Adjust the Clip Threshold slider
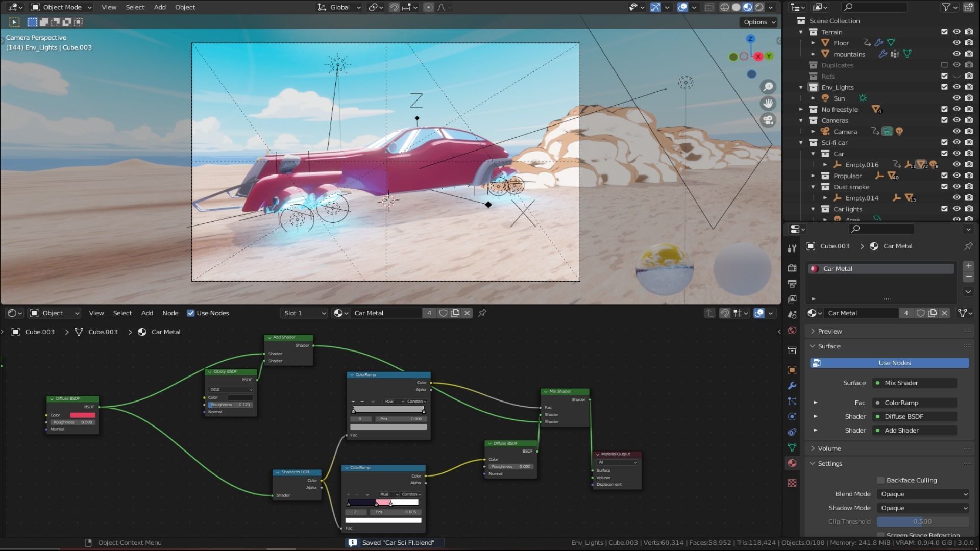The width and height of the screenshot is (980, 551). pos(922,521)
